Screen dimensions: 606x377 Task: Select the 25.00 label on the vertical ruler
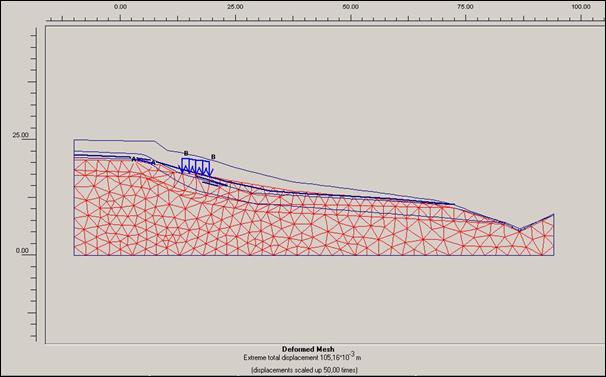click(x=20, y=135)
